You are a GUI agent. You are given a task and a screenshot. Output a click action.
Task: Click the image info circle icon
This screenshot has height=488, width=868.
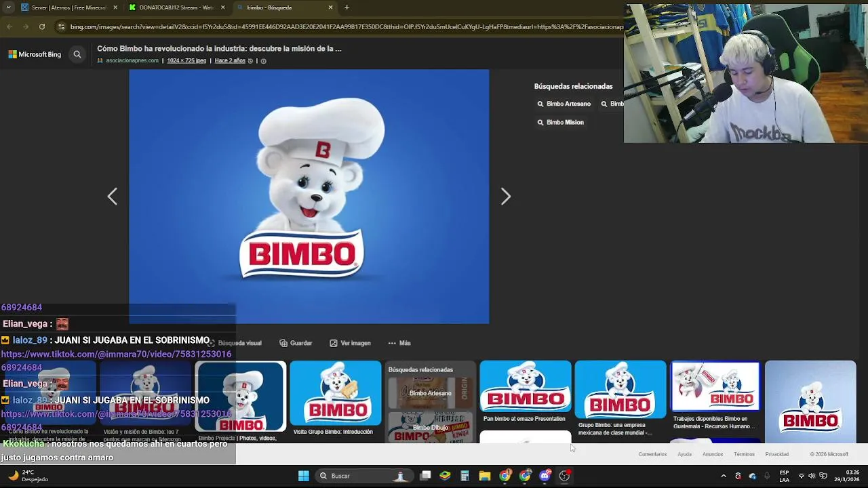[x=263, y=61]
